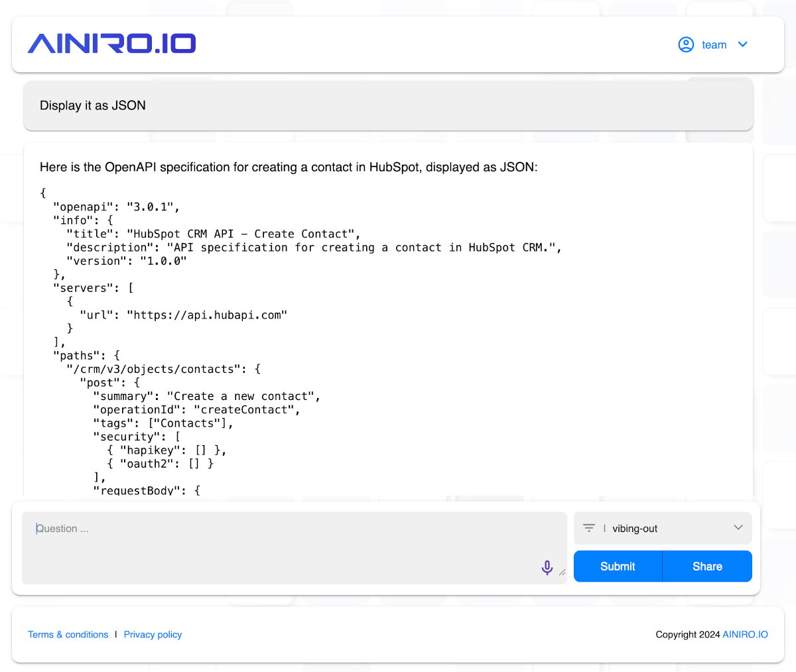
Task: Activate the microphone voice input icon
Action: tap(547, 568)
